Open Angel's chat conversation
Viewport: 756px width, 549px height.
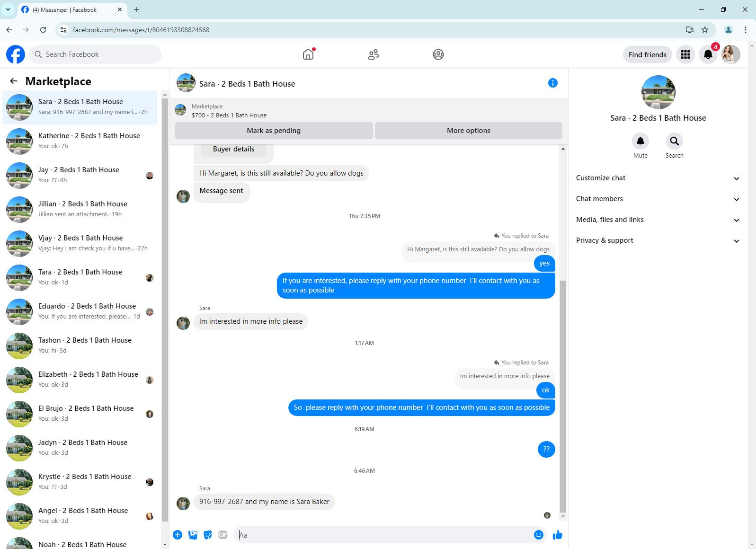(x=80, y=516)
